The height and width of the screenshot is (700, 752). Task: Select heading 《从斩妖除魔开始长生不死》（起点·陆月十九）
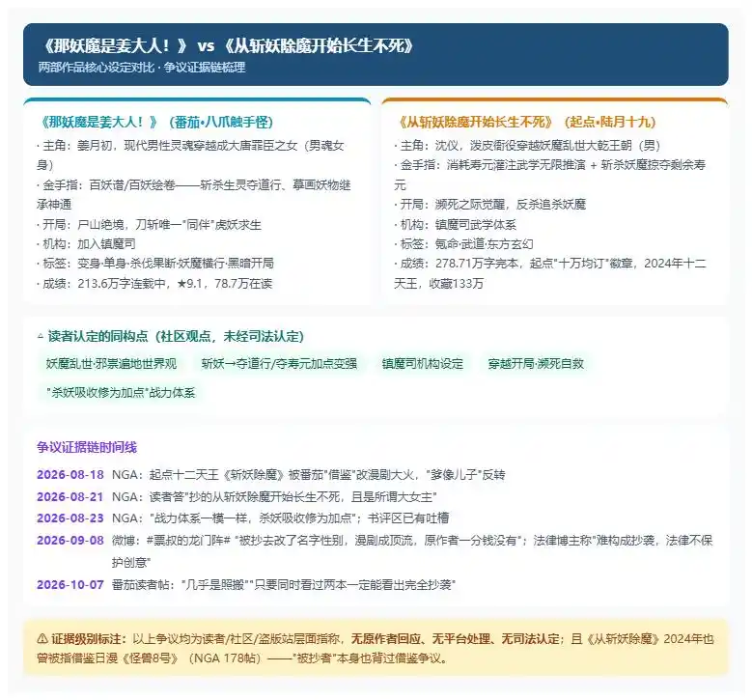(x=526, y=122)
